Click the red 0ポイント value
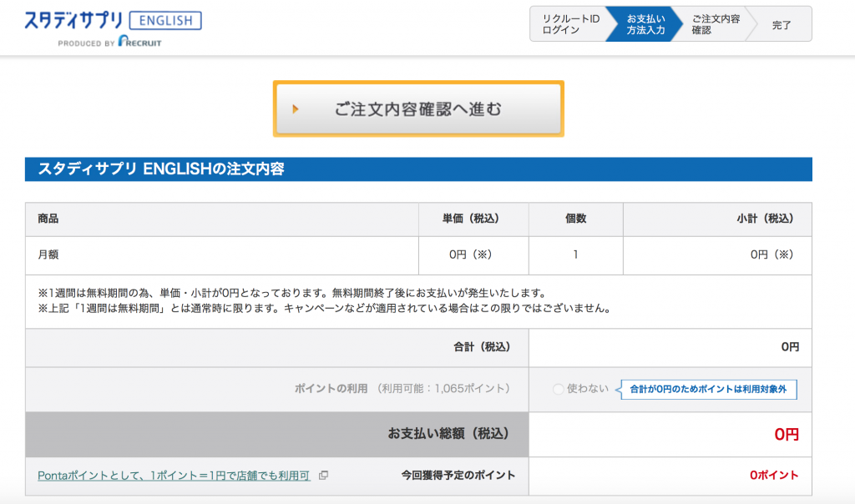 [x=774, y=475]
